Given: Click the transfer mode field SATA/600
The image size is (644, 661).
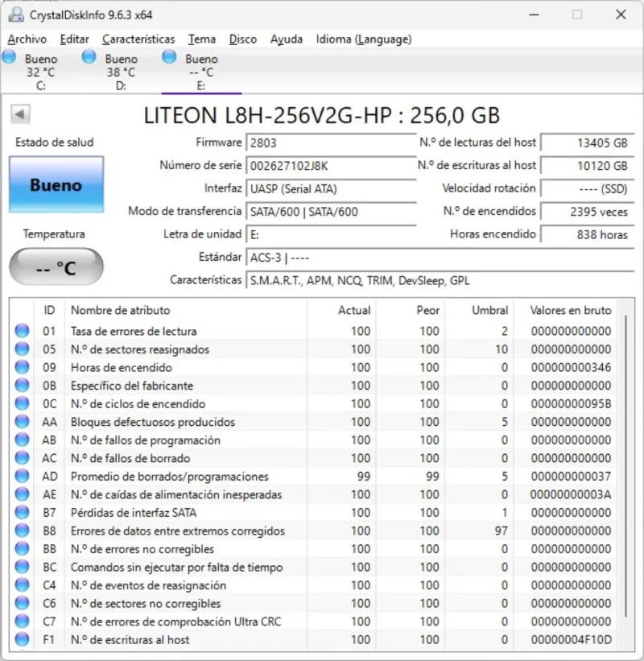Looking at the screenshot, I should (x=331, y=212).
